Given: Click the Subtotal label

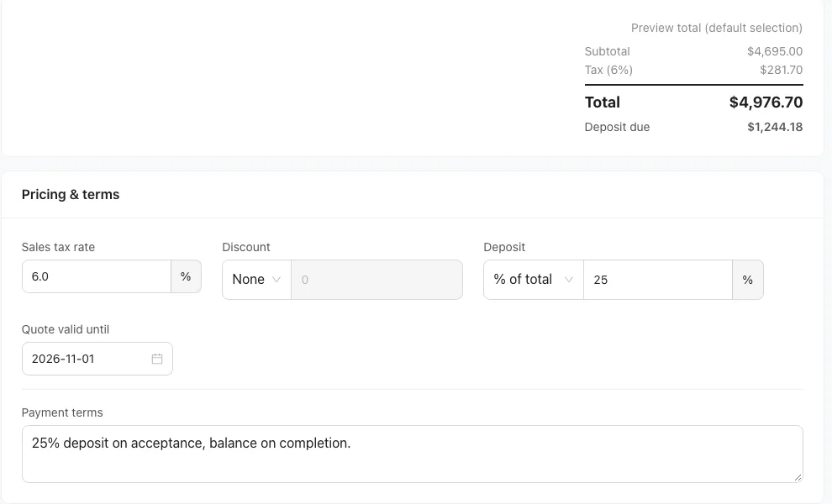Looking at the screenshot, I should click(x=607, y=51).
